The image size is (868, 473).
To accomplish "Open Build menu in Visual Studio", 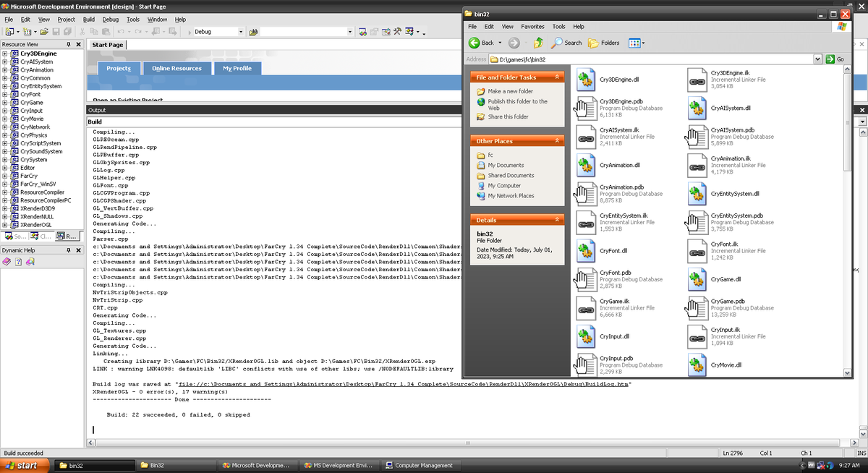I will [88, 20].
